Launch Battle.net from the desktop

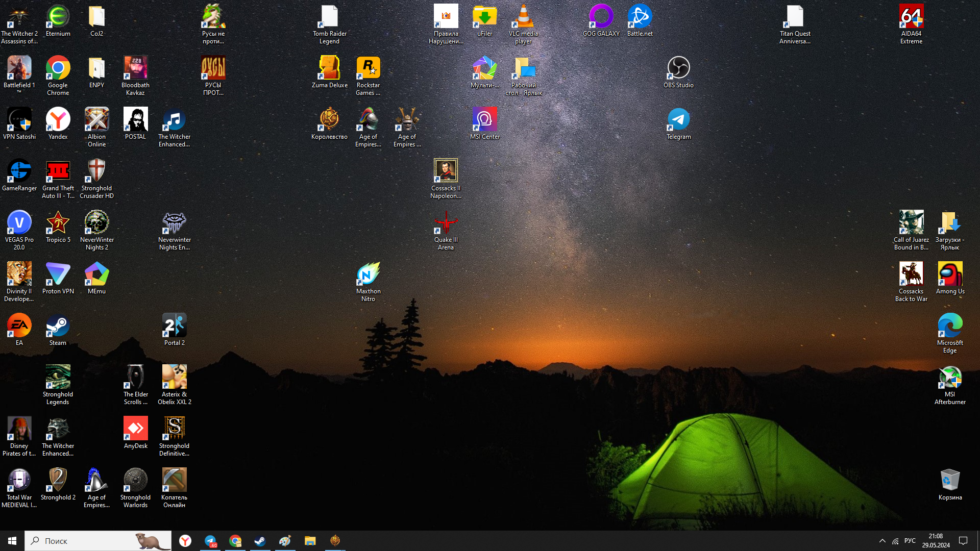640,16
